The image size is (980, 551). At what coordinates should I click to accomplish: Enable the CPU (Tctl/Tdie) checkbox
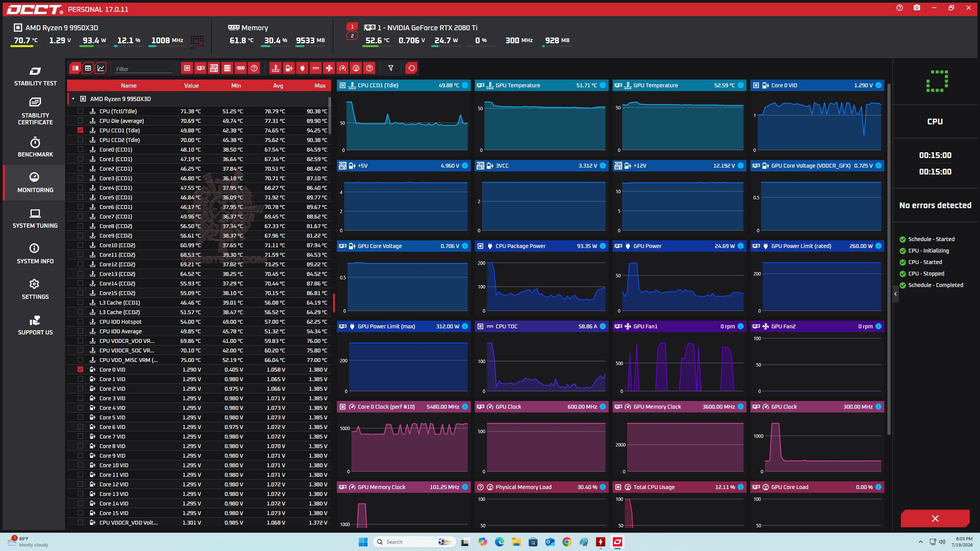[80, 111]
